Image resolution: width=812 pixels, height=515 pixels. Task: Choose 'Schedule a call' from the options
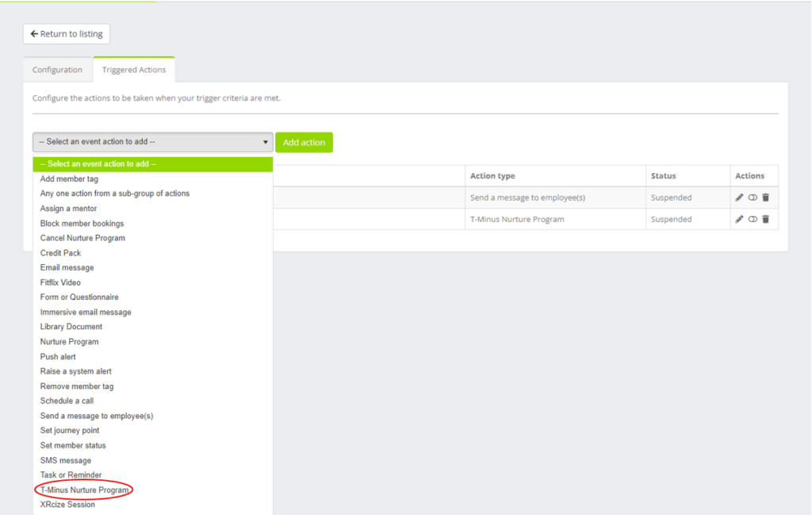pyautogui.click(x=67, y=401)
